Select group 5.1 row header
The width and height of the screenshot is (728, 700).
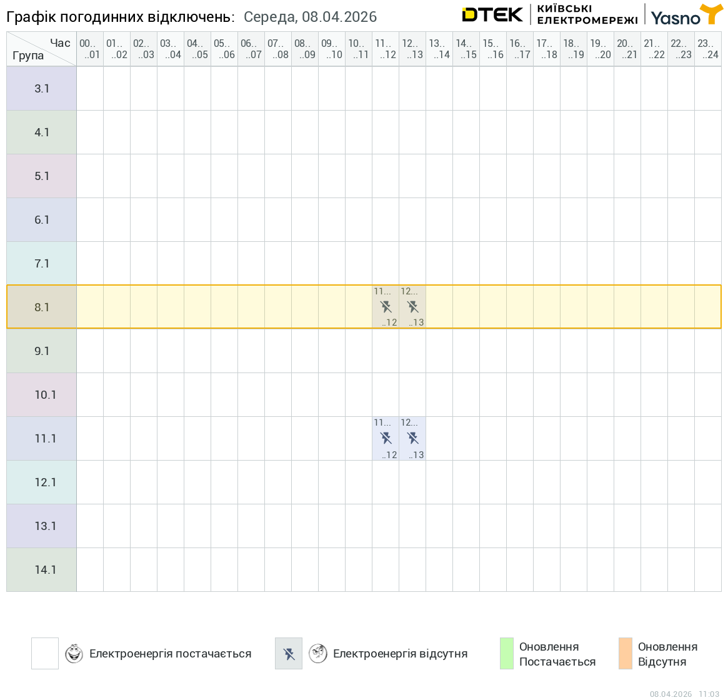tap(42, 176)
